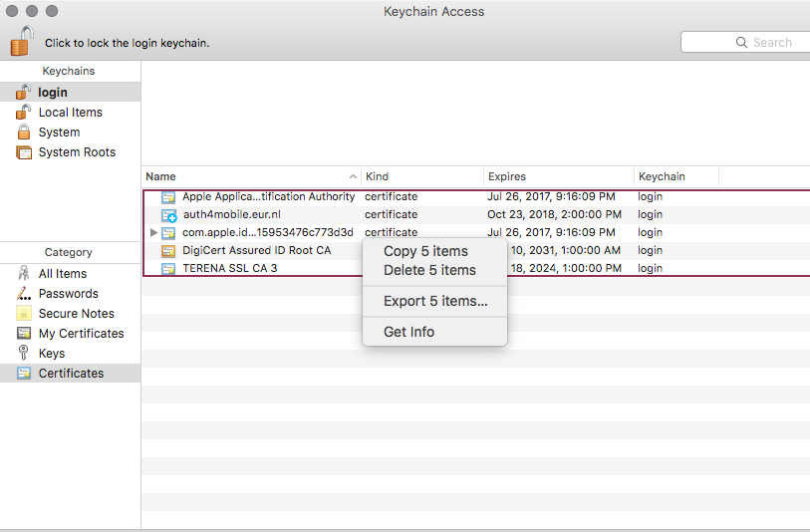Click the magnifier icon in Search field
810x532 pixels.
(x=741, y=43)
